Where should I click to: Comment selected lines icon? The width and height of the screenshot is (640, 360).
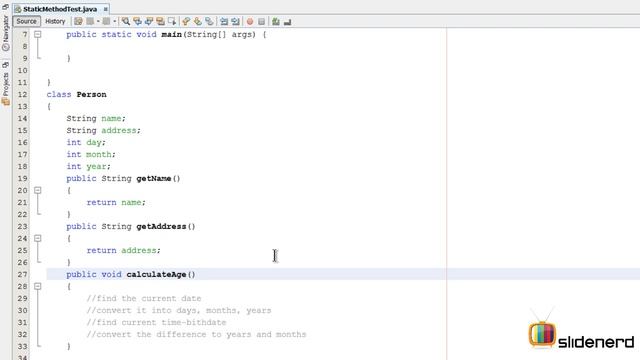(276, 21)
